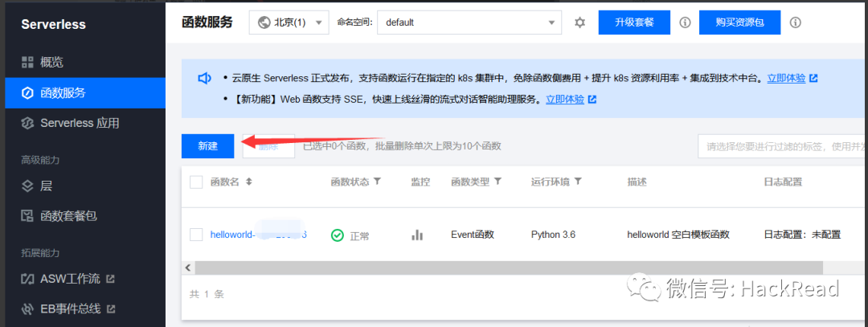The image size is (868, 327).
Task: Click the 函数服务 hexagon icon
Action: point(27,93)
